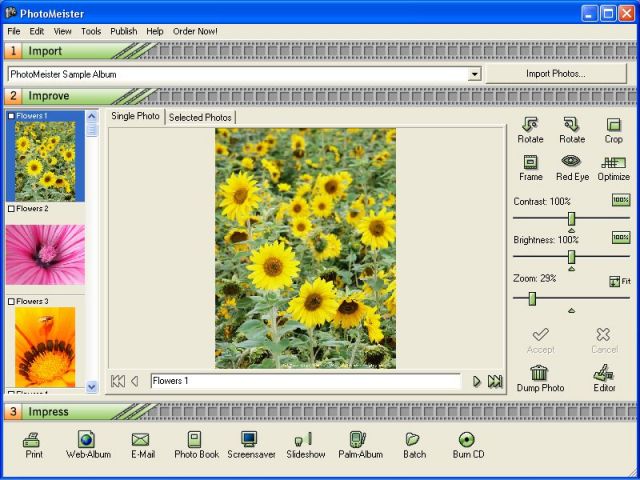Select the sunflowers thumbnail in the list

(x=45, y=161)
